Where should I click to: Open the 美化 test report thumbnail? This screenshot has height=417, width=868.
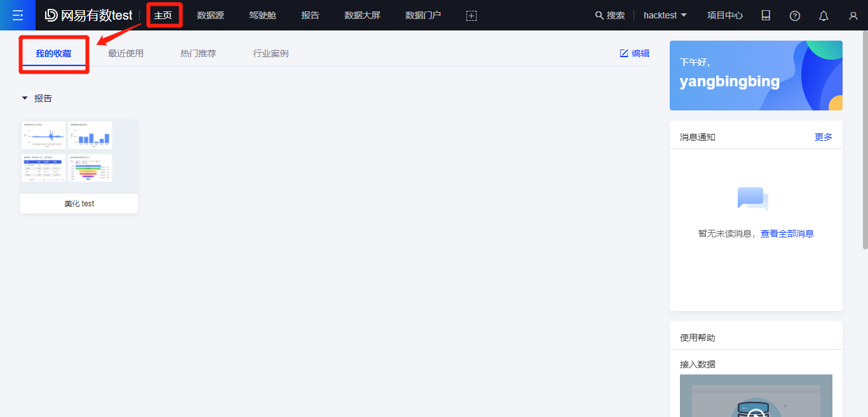pos(79,156)
